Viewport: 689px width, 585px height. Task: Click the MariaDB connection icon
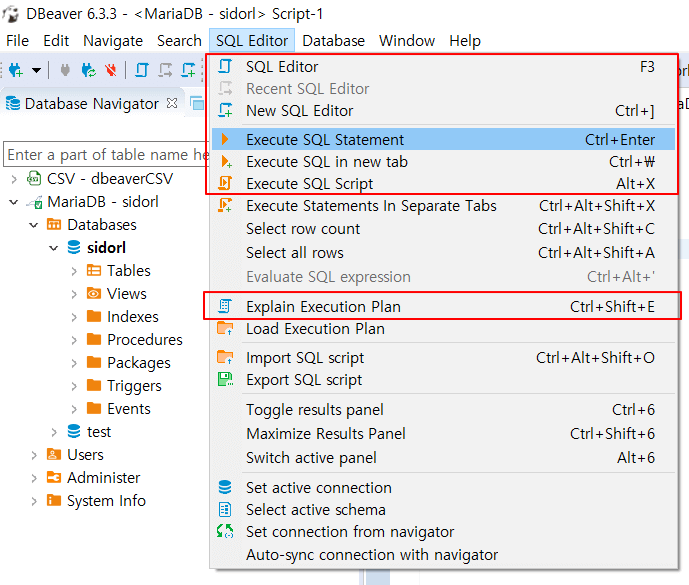(x=35, y=202)
